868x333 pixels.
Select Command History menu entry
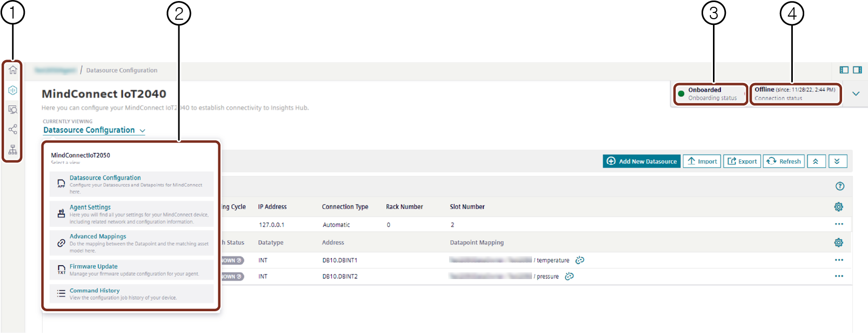coord(132,294)
